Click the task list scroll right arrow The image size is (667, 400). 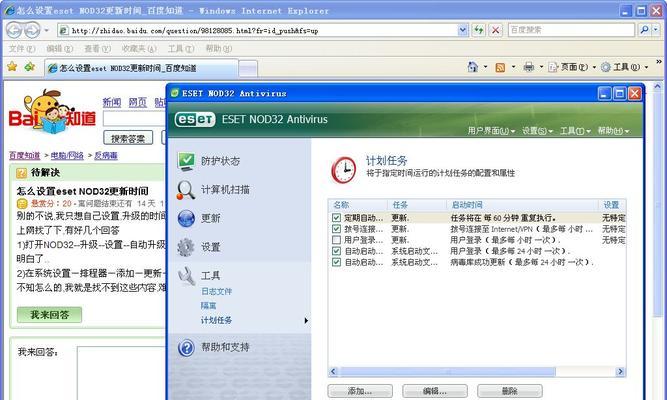click(621, 371)
